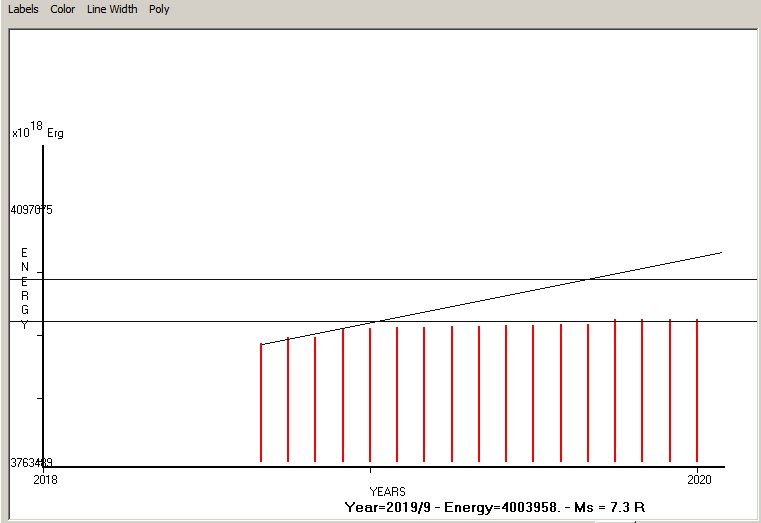Click the right end of the diagonal trend line
This screenshot has height=523, width=761.
click(720, 253)
